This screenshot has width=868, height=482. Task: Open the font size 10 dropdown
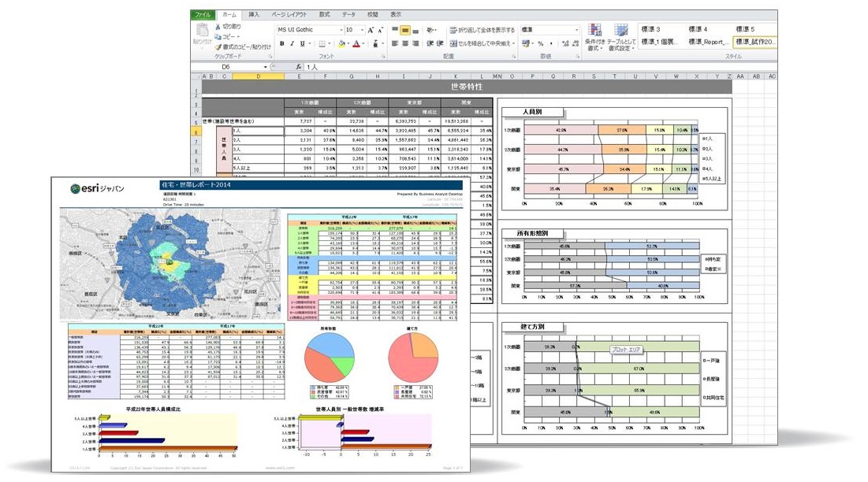[x=362, y=30]
